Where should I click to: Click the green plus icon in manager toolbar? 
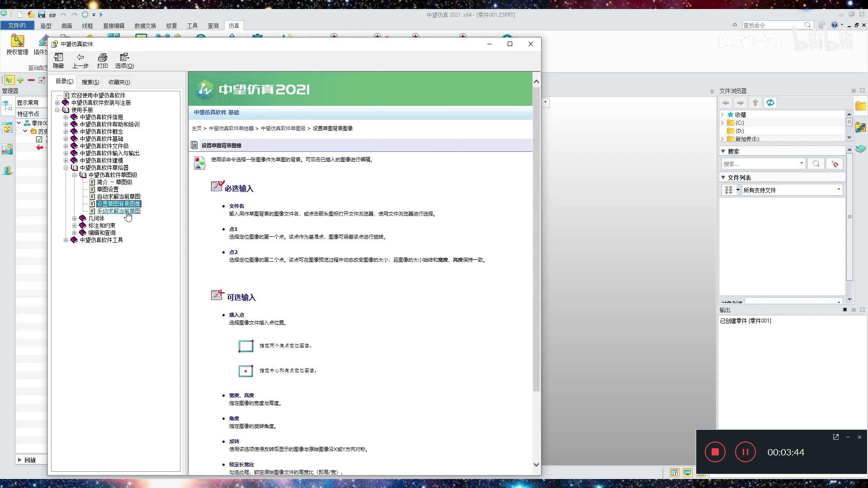[x=20, y=80]
